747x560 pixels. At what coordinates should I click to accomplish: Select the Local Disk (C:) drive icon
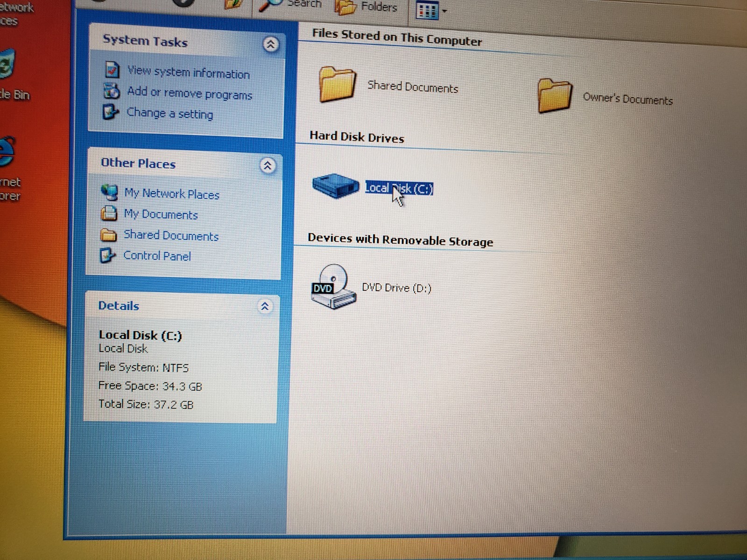(x=335, y=185)
